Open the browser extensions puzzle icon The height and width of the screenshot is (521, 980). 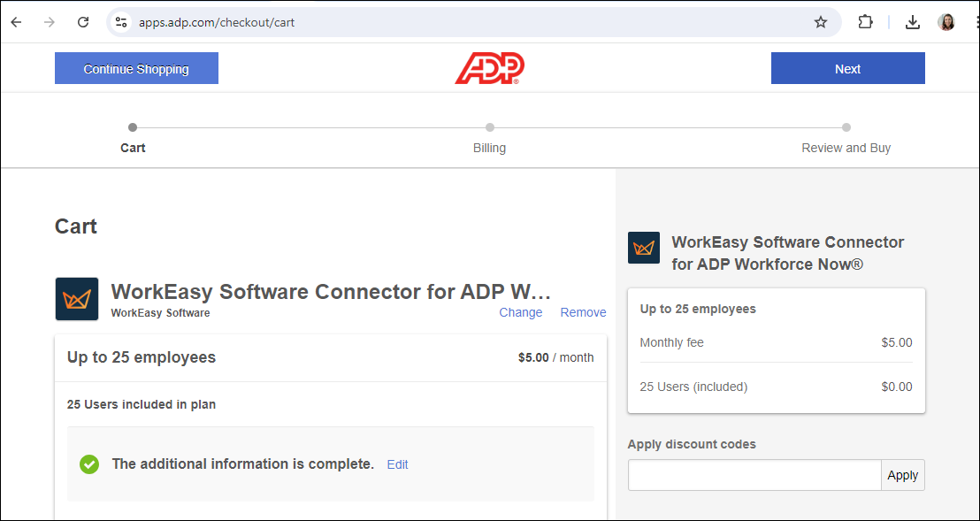(865, 22)
